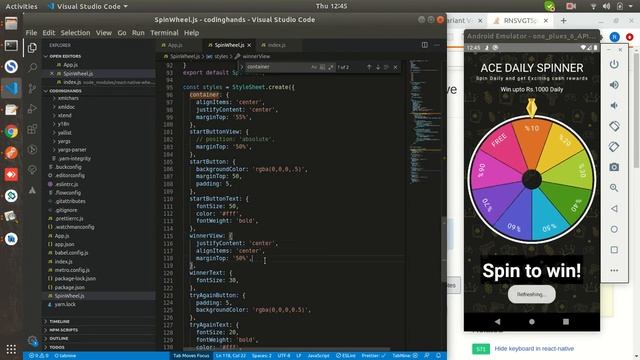The height and width of the screenshot is (360, 640).
Task: Click emulator volume down button
Action: [614, 105]
